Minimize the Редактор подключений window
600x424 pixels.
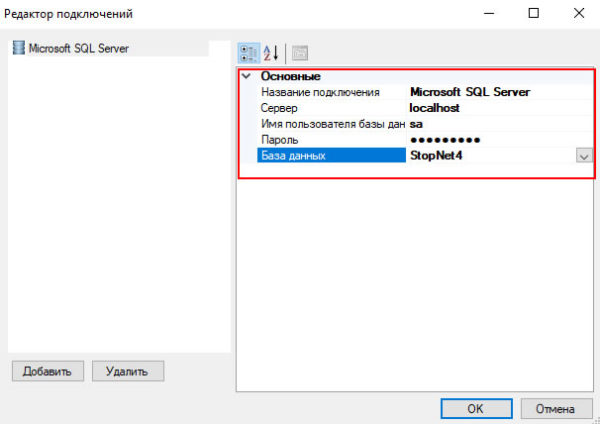click(x=489, y=13)
